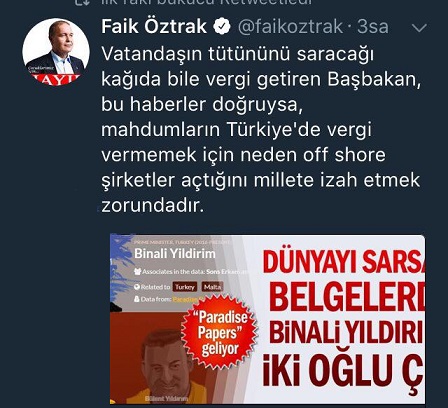Select the Turkey tag in the image
Image resolution: width=448 pixels, height=408 pixels.
point(185,287)
